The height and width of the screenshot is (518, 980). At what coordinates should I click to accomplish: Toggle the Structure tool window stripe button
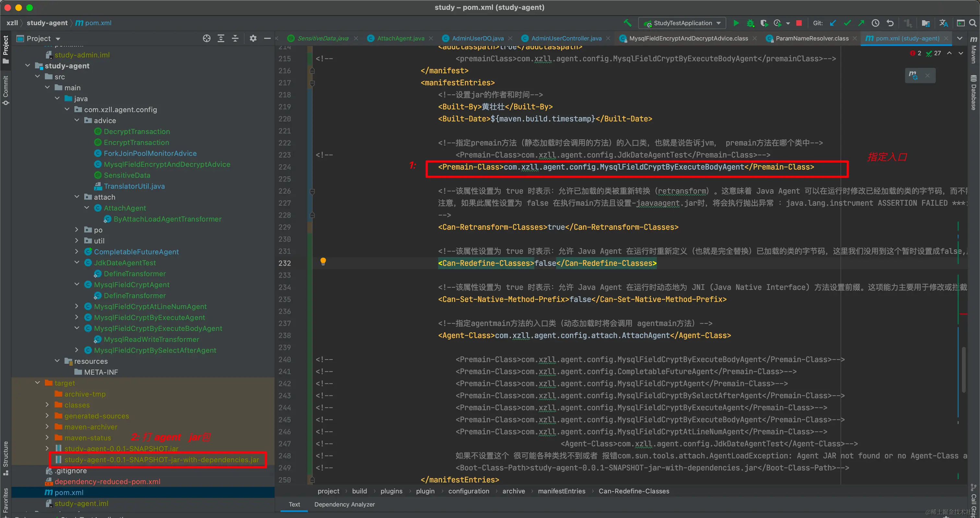coord(6,458)
